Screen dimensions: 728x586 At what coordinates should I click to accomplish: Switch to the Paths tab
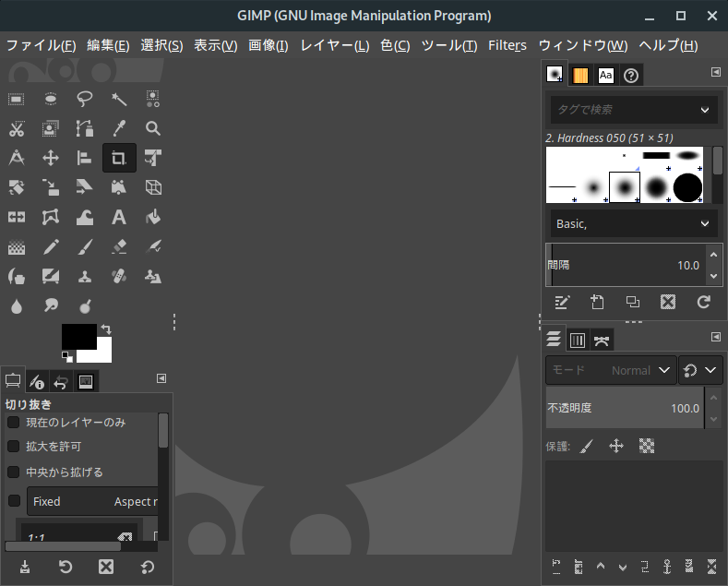coord(602,341)
